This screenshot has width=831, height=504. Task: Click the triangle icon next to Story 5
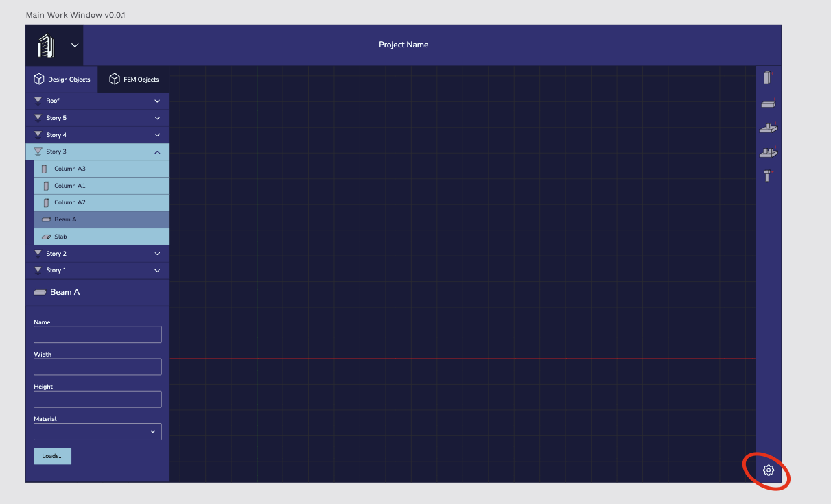38,118
